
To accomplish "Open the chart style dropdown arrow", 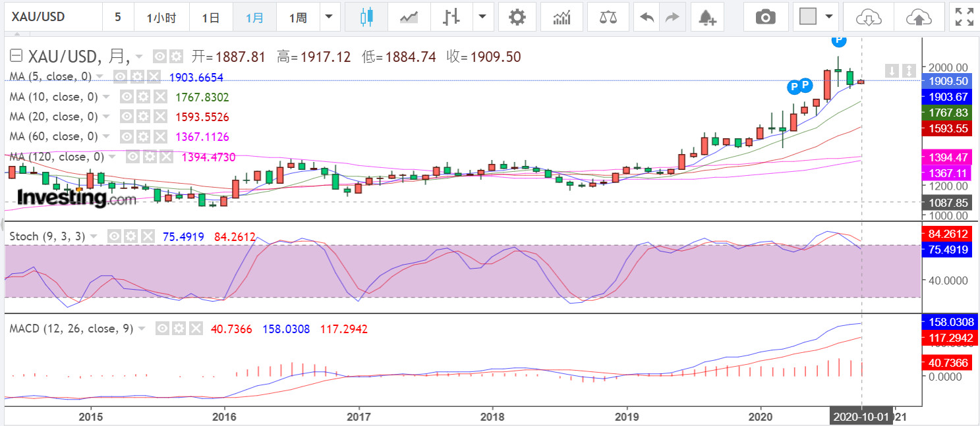I will coord(484,17).
